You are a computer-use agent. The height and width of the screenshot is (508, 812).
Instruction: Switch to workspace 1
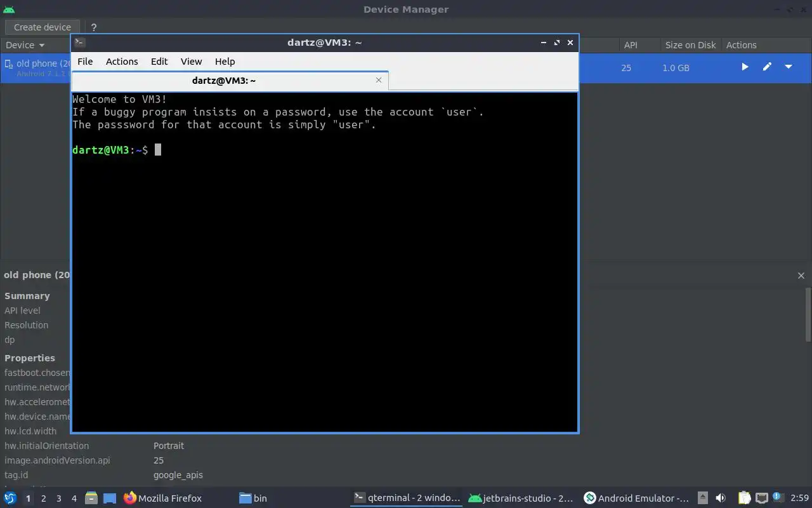point(28,498)
